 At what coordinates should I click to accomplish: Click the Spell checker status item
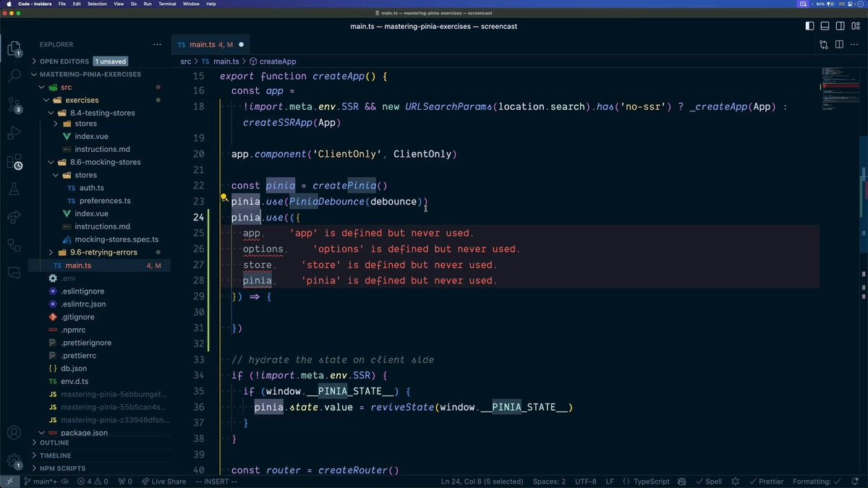tap(708, 481)
